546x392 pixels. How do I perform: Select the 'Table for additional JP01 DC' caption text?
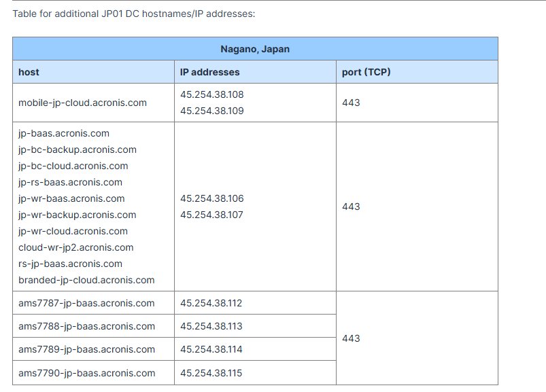[x=134, y=14]
